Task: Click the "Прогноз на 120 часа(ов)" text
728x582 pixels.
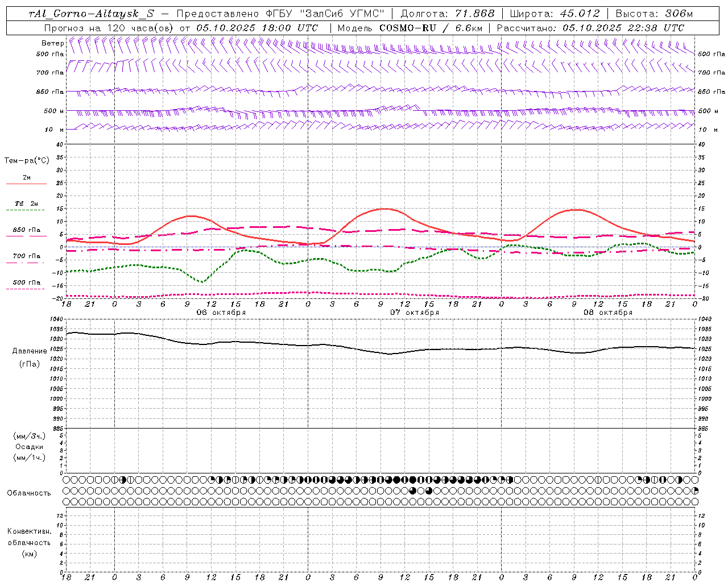Action: 109,28
